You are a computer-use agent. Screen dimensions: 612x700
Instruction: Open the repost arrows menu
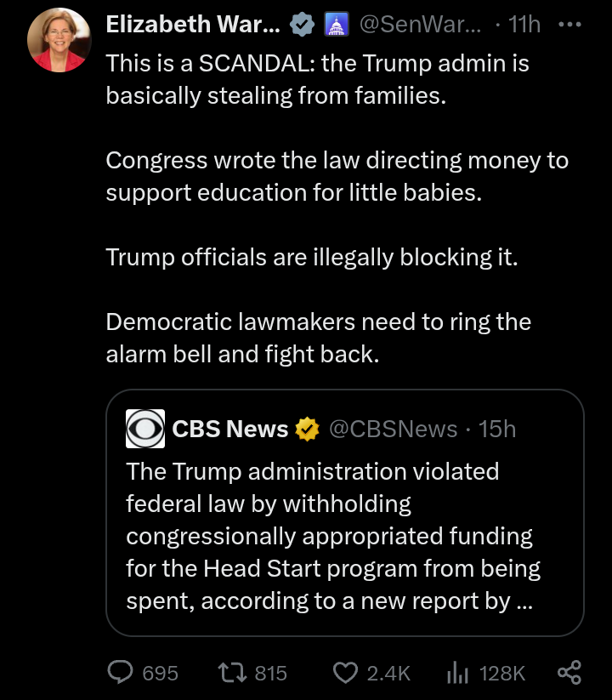click(229, 673)
